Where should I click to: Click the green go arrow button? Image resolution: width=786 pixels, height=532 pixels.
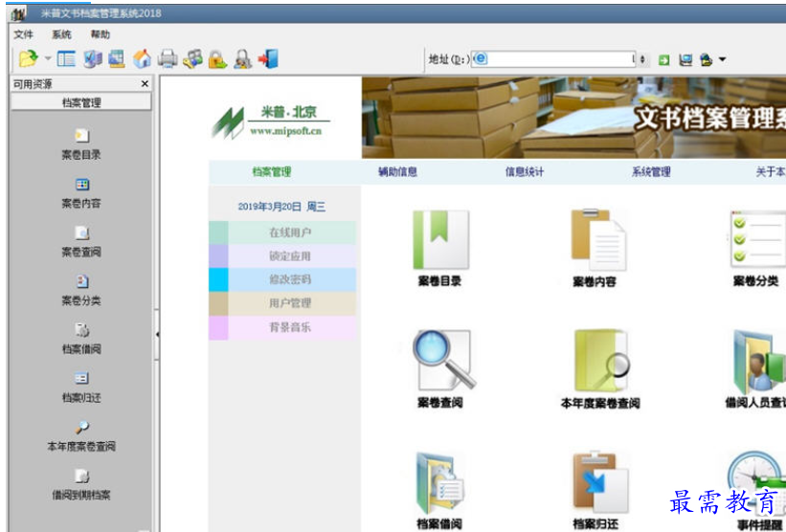point(664,60)
